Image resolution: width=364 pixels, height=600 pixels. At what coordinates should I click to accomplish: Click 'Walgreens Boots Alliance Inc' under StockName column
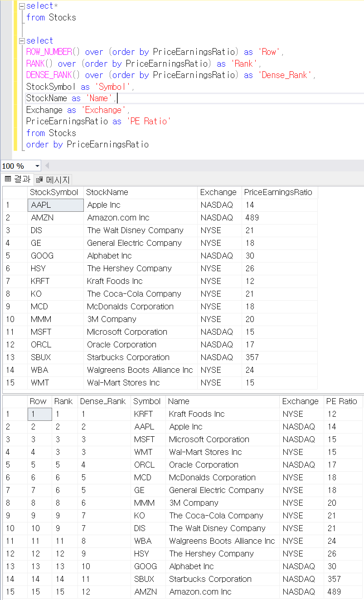click(x=140, y=370)
